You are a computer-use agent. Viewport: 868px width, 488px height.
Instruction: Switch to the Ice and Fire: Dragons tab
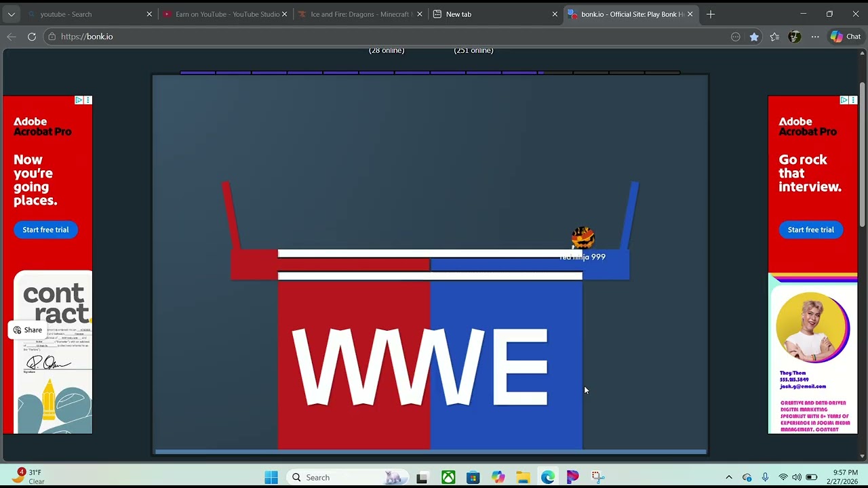tap(359, 14)
